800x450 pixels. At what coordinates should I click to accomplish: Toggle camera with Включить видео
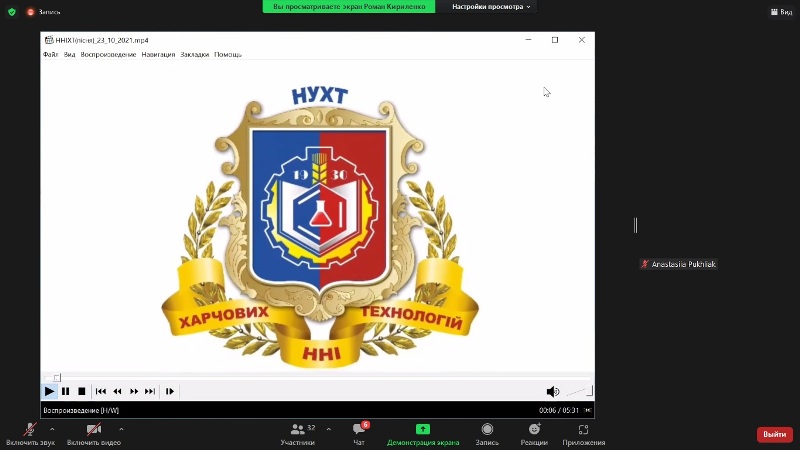click(94, 435)
